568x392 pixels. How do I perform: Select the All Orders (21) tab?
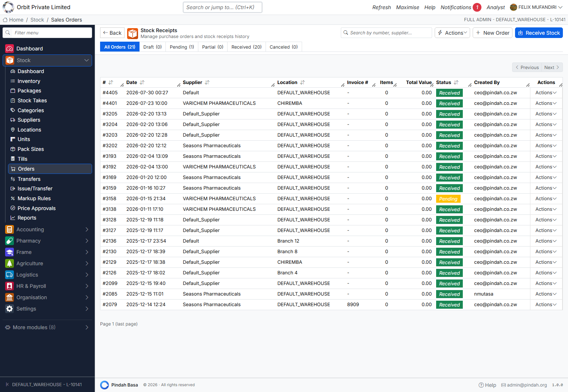[x=120, y=47]
